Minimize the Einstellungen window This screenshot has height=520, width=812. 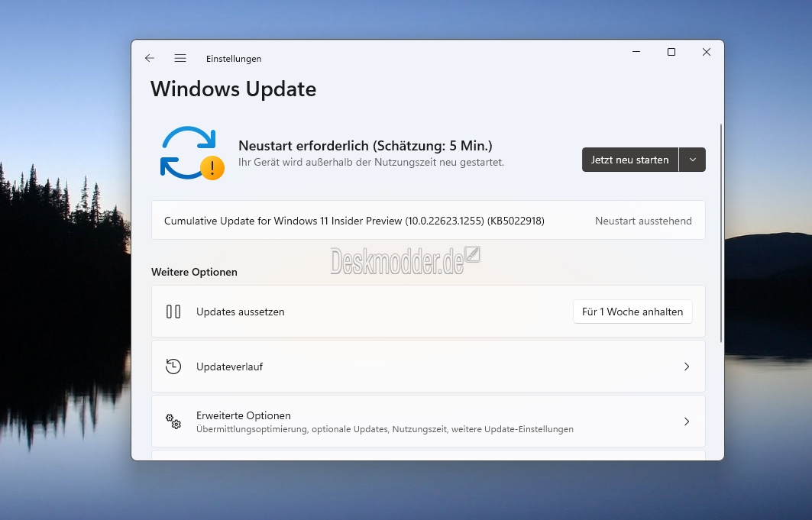pos(636,52)
